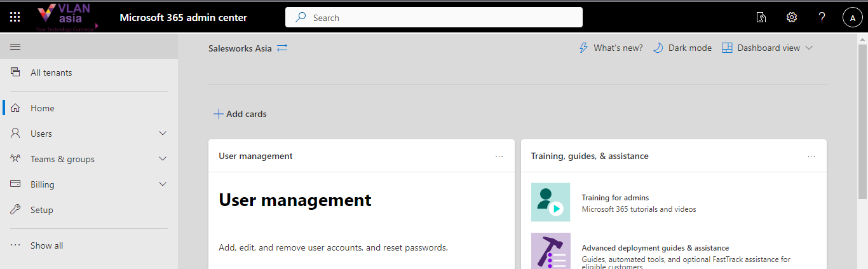868x269 pixels.
Task: Toggle Dark mode
Action: [x=682, y=48]
